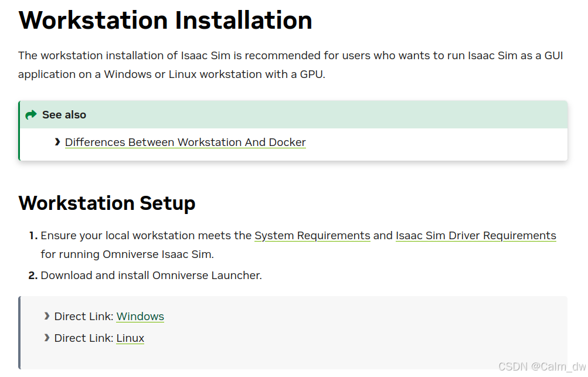588x377 pixels.
Task: Open Differences Between Workstation And Docker link
Action: (185, 142)
